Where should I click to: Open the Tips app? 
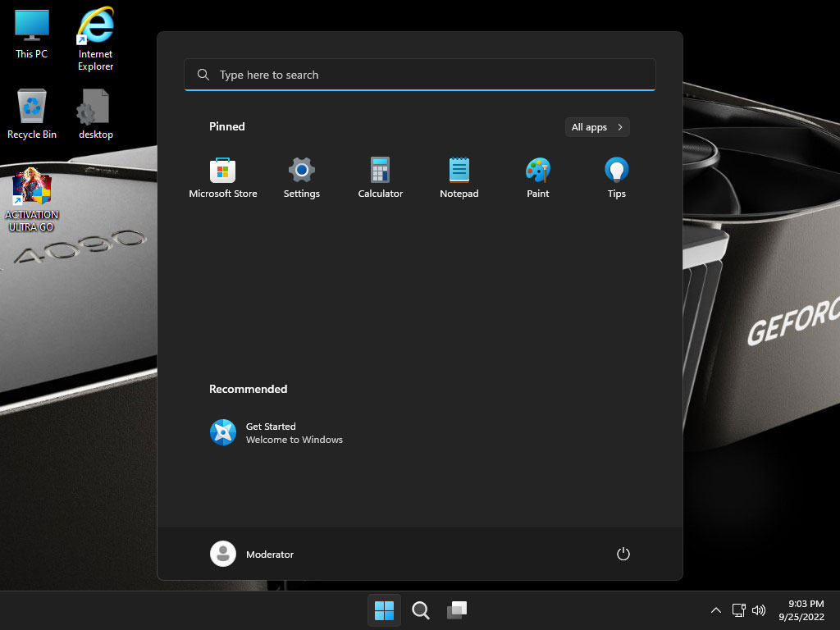click(x=617, y=178)
